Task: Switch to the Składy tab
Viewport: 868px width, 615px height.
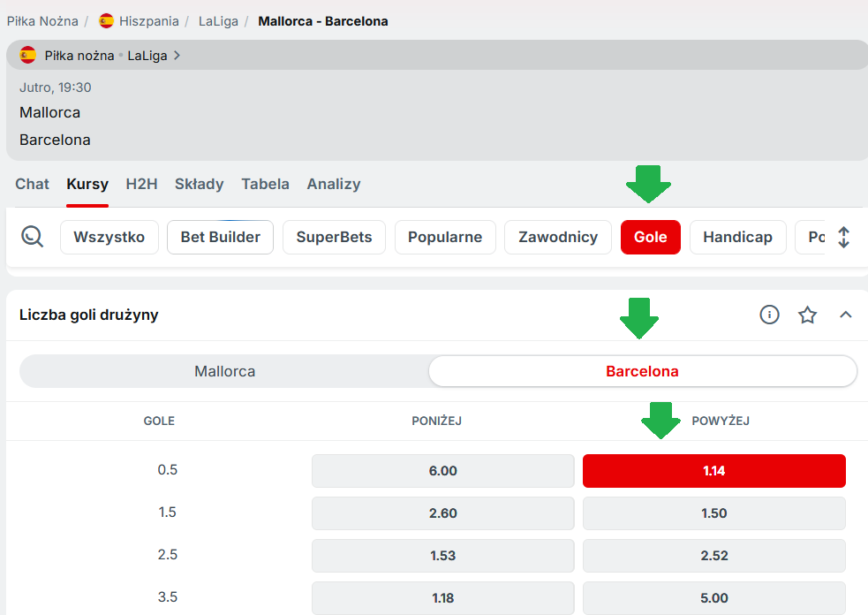Action: tap(199, 184)
